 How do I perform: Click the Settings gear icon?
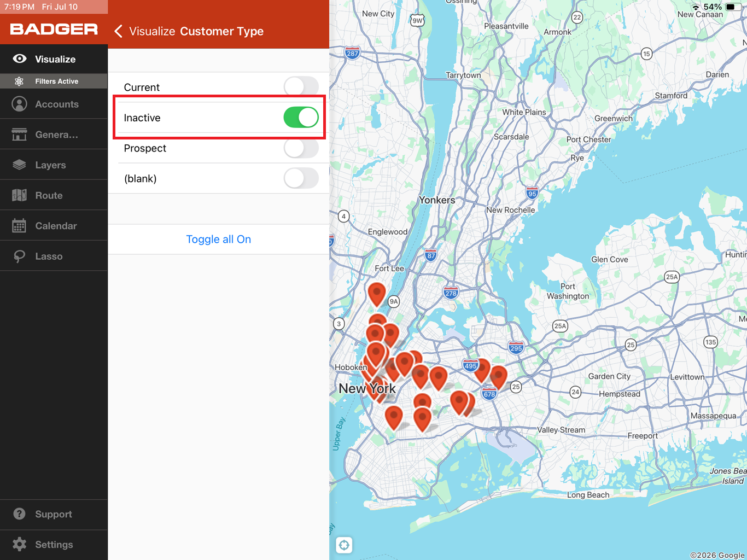pyautogui.click(x=19, y=544)
